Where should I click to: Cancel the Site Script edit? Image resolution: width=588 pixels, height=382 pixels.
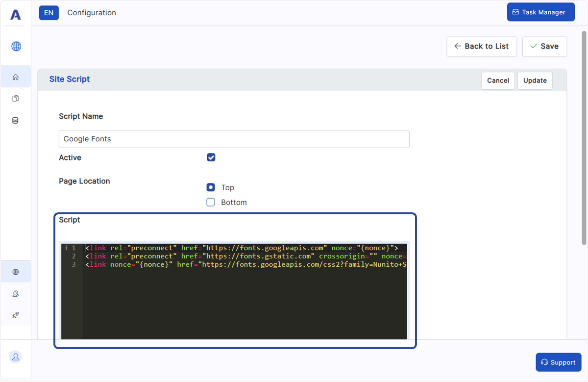(x=498, y=80)
